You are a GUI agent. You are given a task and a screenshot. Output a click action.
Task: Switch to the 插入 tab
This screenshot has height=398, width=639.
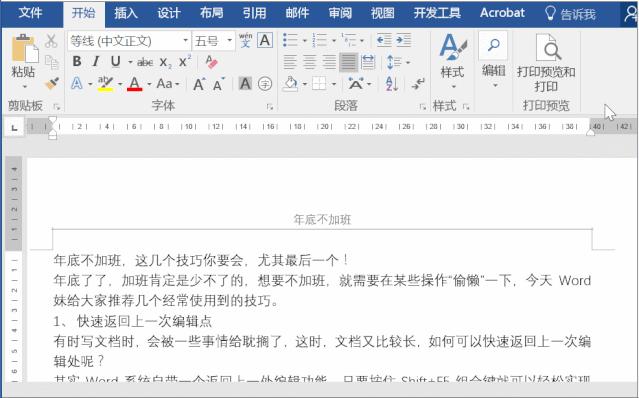point(126,13)
